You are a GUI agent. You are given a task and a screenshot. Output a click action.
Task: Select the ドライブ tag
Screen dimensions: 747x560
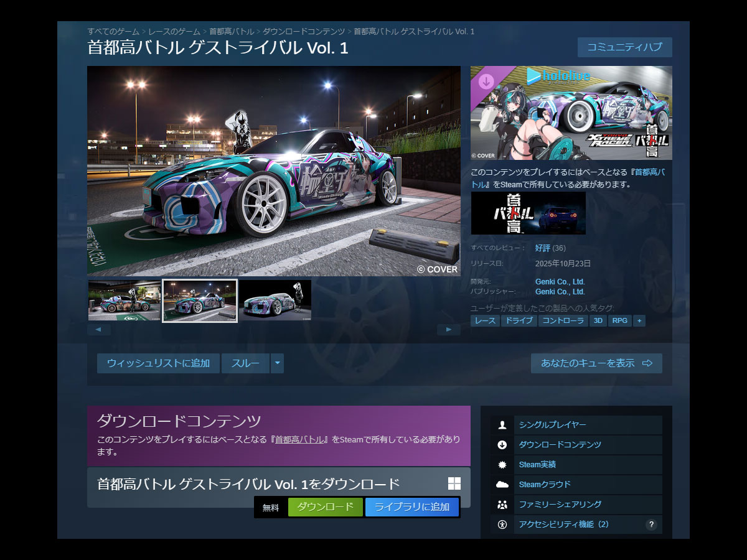click(519, 320)
